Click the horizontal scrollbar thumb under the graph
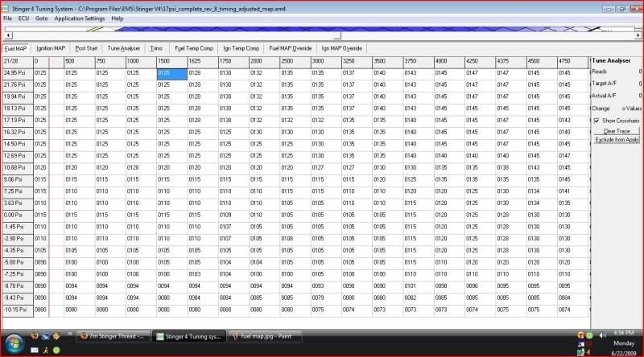The height and width of the screenshot is (357, 644). (336, 35)
